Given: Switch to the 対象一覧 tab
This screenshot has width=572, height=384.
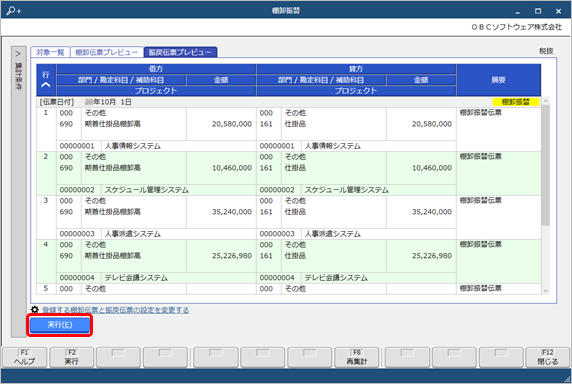Looking at the screenshot, I should pos(50,52).
